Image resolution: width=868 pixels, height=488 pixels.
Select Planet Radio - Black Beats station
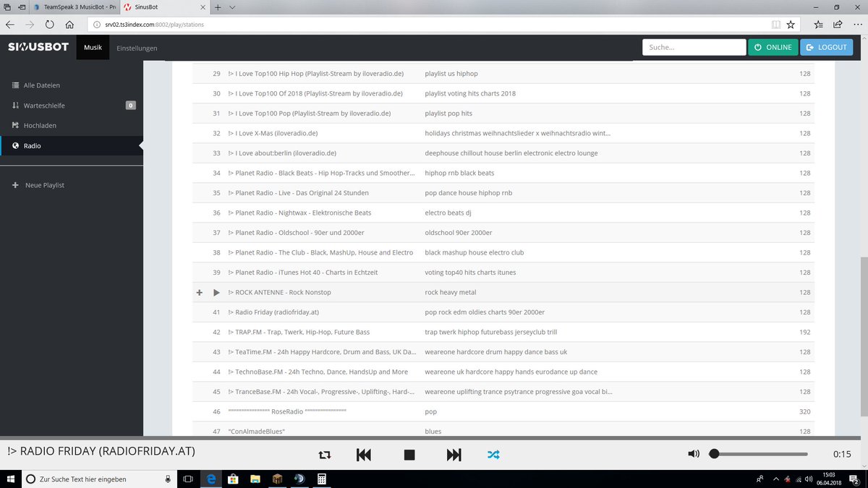click(503, 174)
